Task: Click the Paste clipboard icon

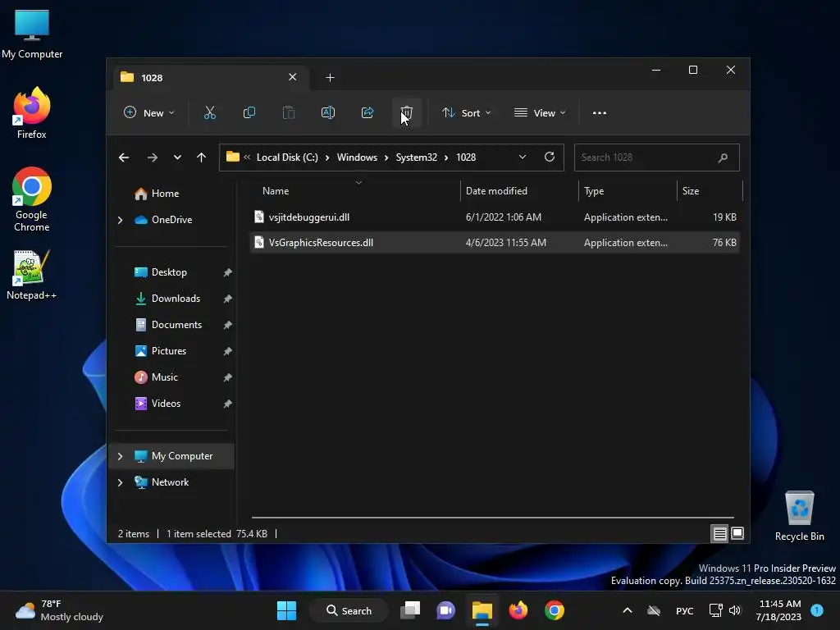Action: 289,112
